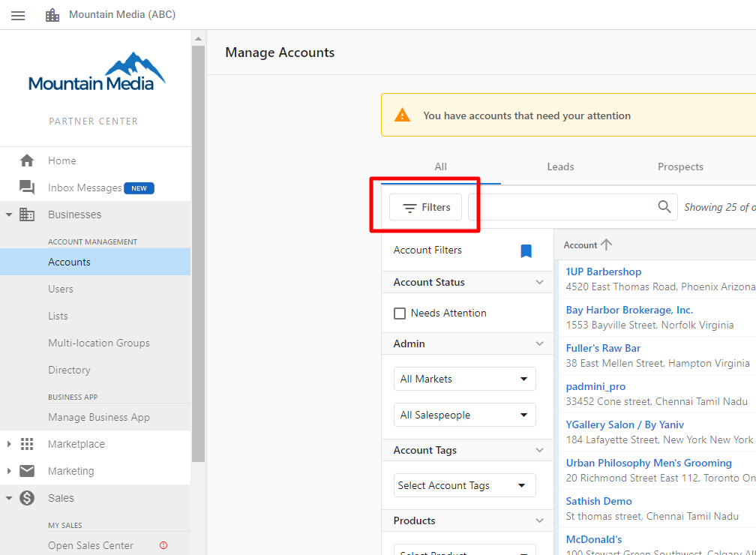Click the red alert icon beside Open Sales Center
This screenshot has height=555, width=756.
[163, 545]
